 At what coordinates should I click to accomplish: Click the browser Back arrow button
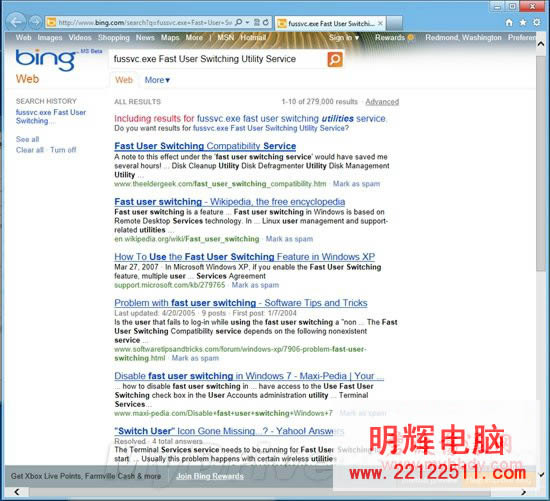16,22
